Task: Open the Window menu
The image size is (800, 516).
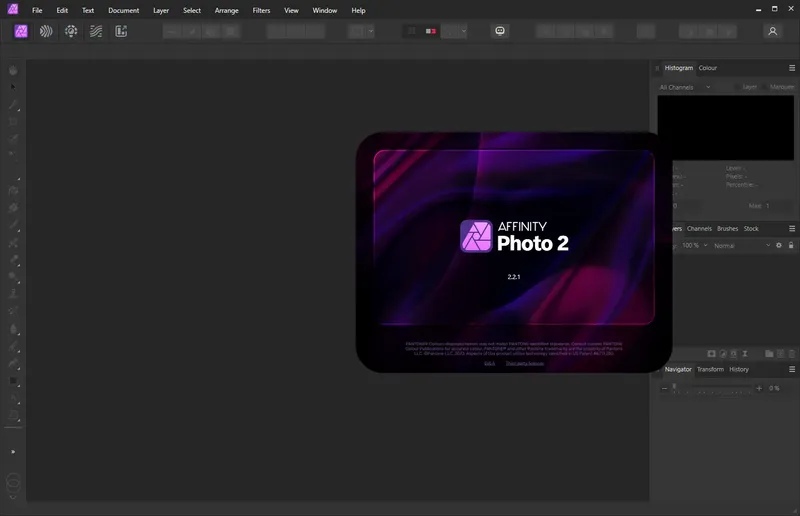Action: coord(324,10)
